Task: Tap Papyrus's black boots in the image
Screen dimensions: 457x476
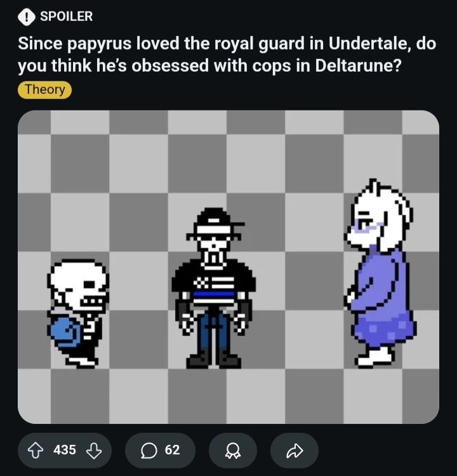Action: click(213, 359)
